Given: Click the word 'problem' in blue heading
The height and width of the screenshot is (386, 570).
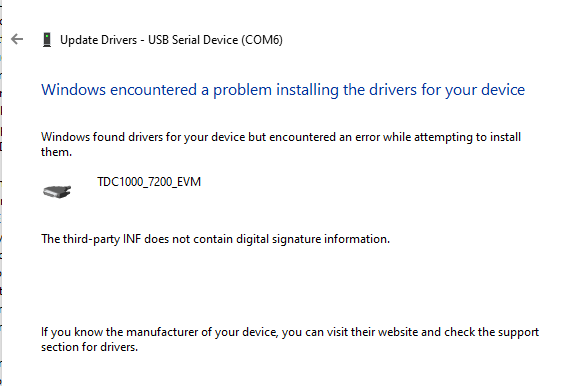Looking at the screenshot, I should (242, 90).
